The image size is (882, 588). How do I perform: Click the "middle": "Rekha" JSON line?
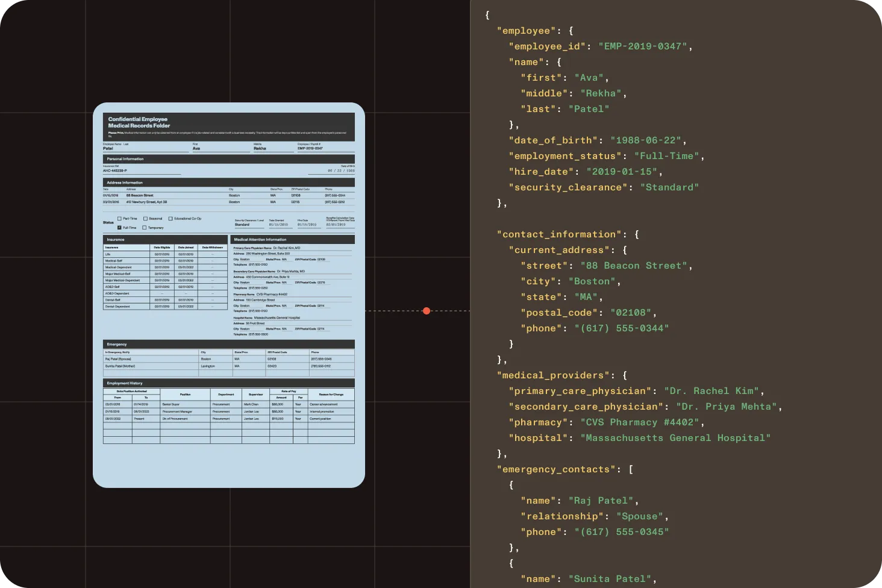pos(574,93)
